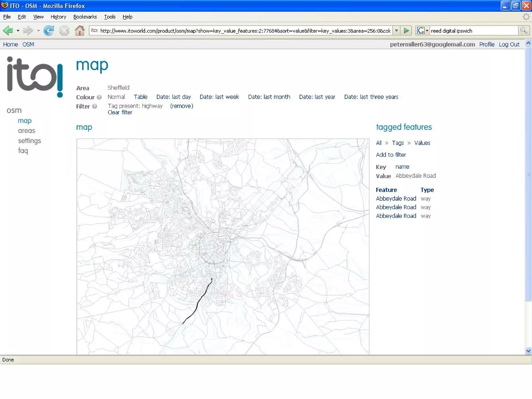Screen dimensions: 532x399
Task: Select Date: last week colour option
Action: (219, 97)
